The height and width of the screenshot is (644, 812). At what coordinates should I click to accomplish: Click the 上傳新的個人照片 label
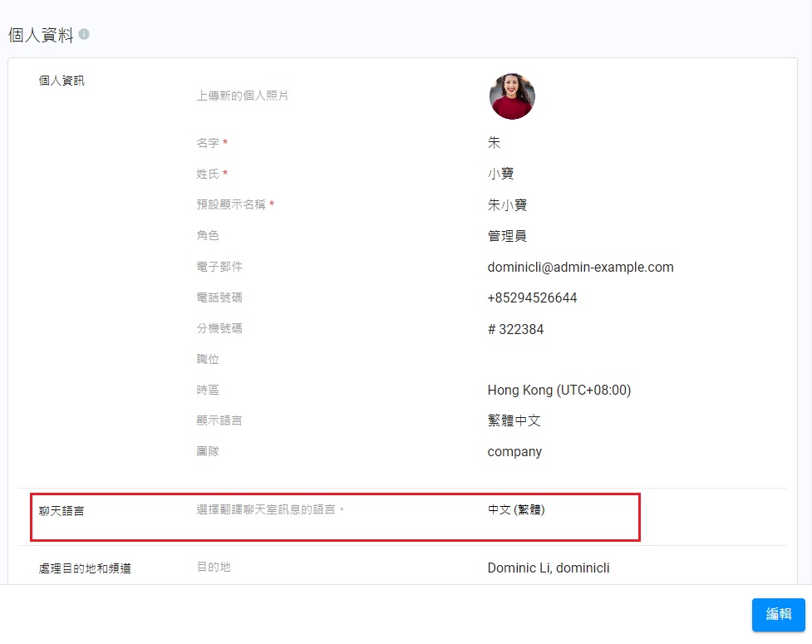[x=243, y=96]
